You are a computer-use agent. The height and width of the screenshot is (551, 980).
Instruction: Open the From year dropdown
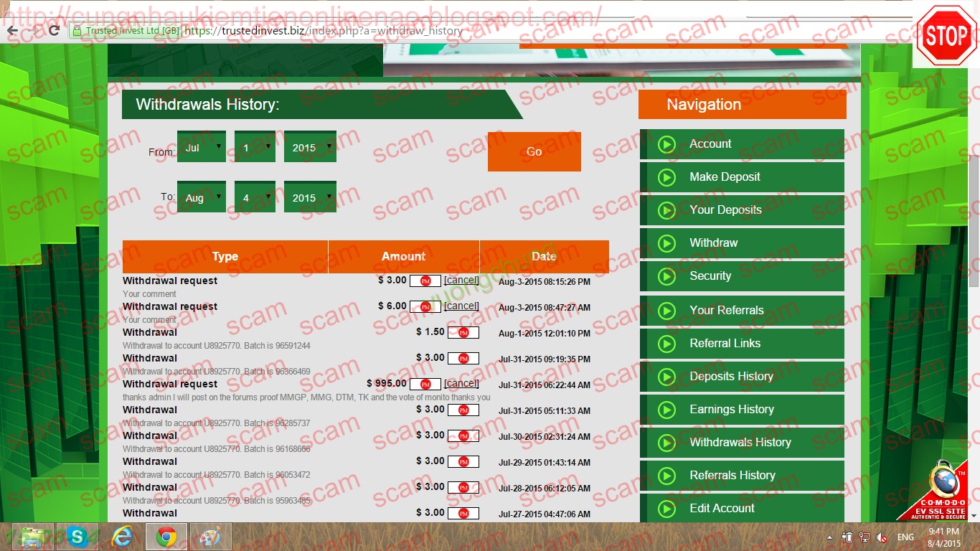click(x=310, y=147)
